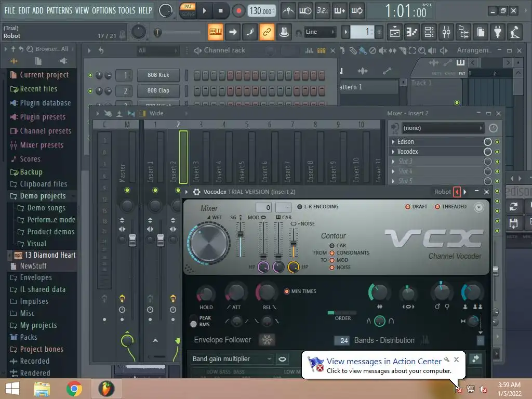Toggle PAT/SONG mode switch

click(x=188, y=10)
